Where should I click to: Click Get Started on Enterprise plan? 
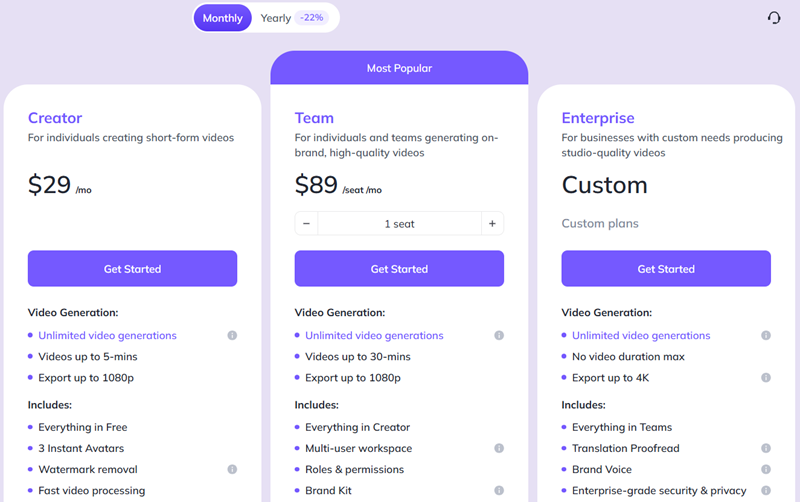[666, 269]
